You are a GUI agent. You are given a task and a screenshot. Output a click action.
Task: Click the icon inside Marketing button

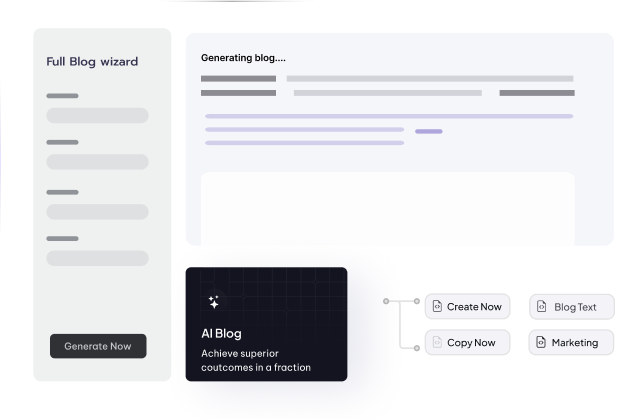pyautogui.click(x=541, y=342)
